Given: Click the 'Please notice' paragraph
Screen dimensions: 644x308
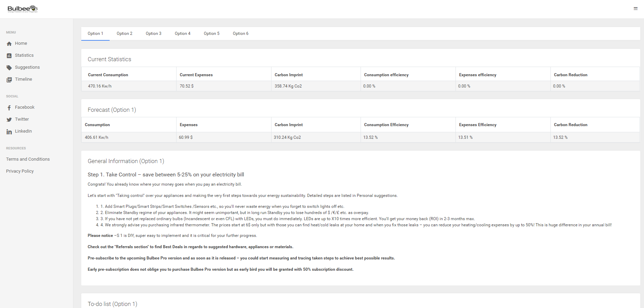Looking at the screenshot, I should click(172, 236).
